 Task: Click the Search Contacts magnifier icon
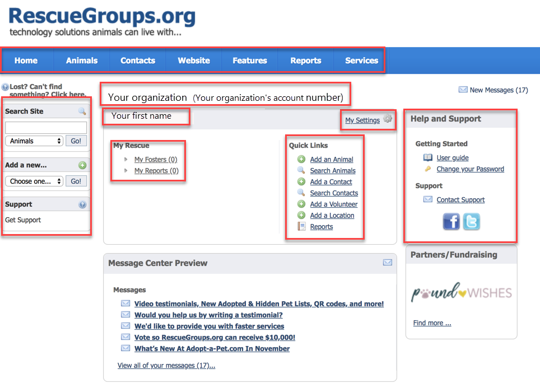(x=301, y=193)
